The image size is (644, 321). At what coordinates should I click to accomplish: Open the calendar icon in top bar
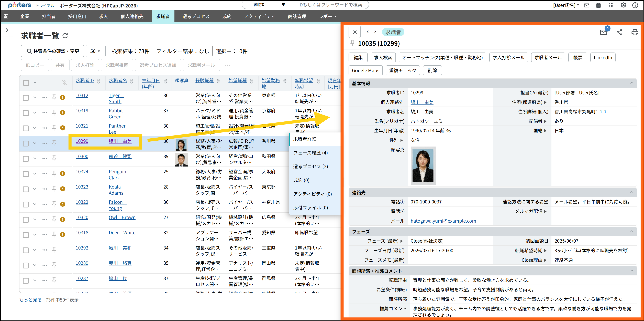[x=598, y=5]
